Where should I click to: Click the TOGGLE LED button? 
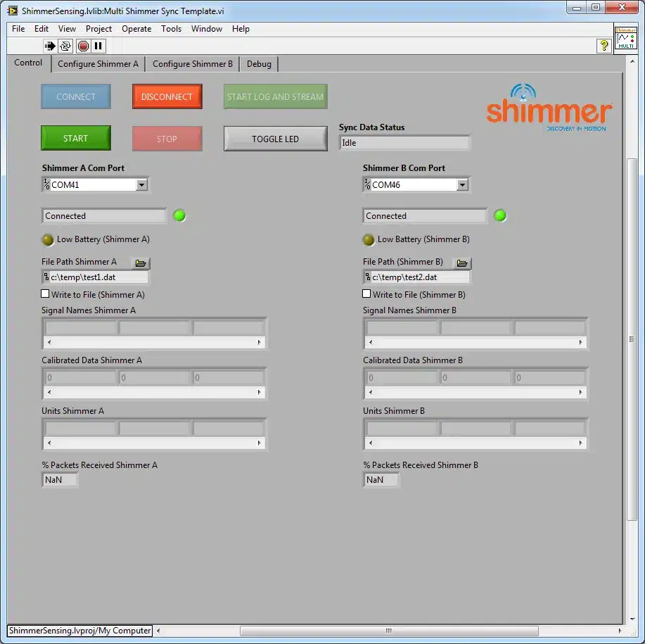(x=275, y=139)
